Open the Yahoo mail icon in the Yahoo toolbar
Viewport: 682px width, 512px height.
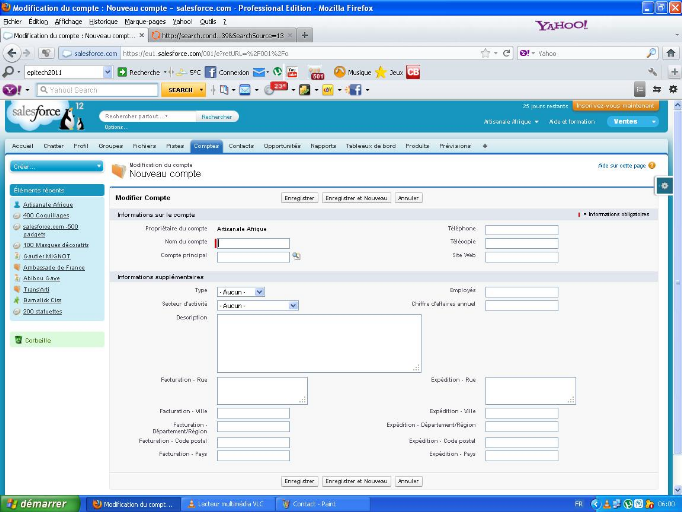[245, 90]
